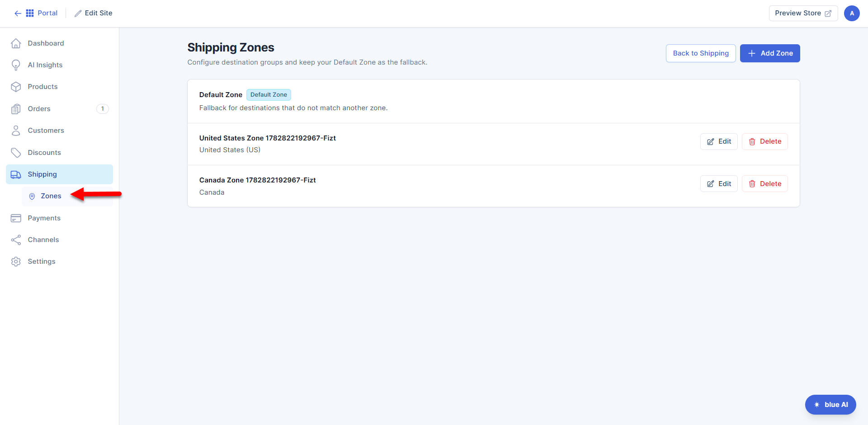Click the Zones location pin icon
The image size is (868, 425).
[32, 196]
